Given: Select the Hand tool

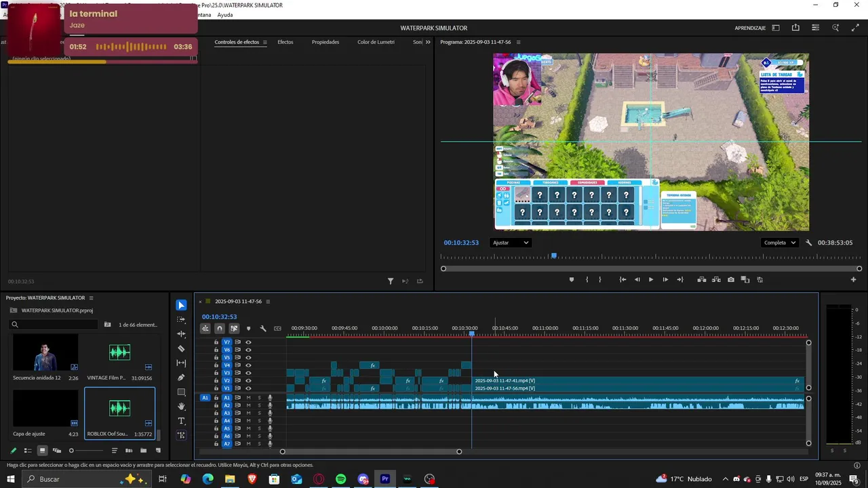Looking at the screenshot, I should click(181, 407).
